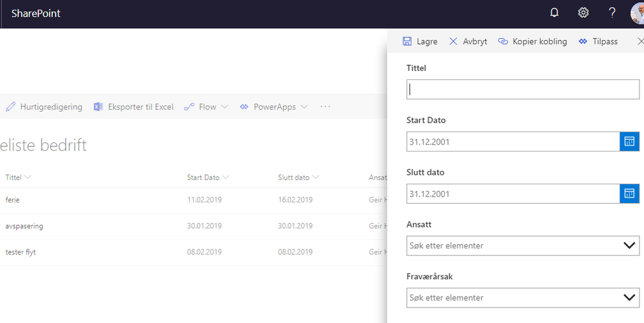Open the user profile picture
The image size is (644, 323).
[637, 14]
